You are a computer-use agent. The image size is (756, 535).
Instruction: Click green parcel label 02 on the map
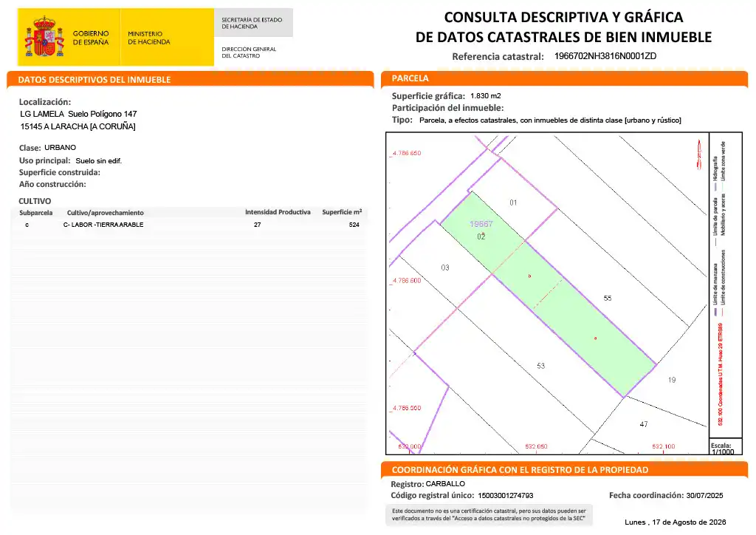pyautogui.click(x=481, y=236)
